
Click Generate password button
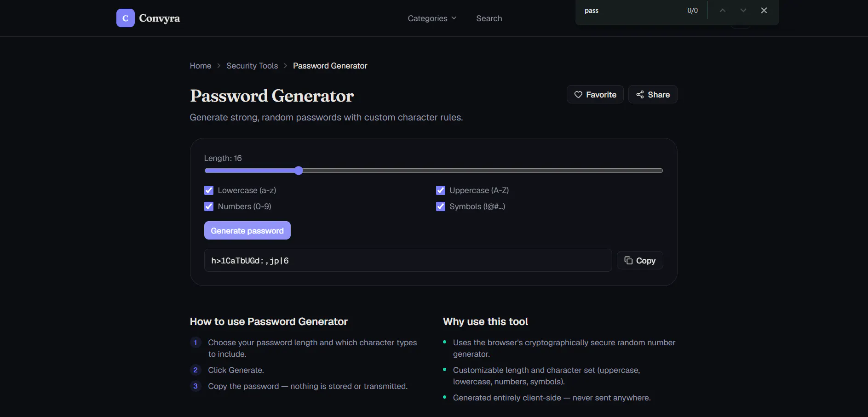pos(247,230)
